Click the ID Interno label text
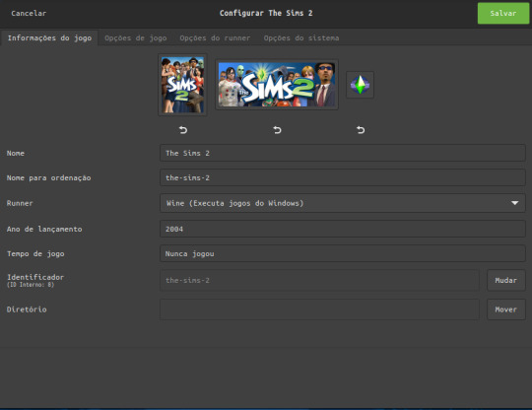 pyautogui.click(x=31, y=285)
